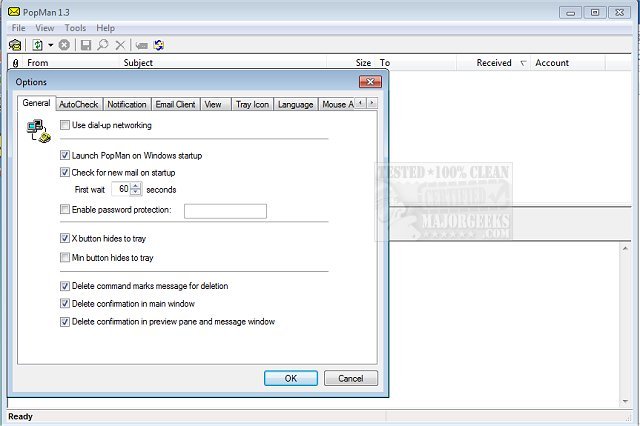Switch to the AutoCheck tab

pyautogui.click(x=79, y=104)
